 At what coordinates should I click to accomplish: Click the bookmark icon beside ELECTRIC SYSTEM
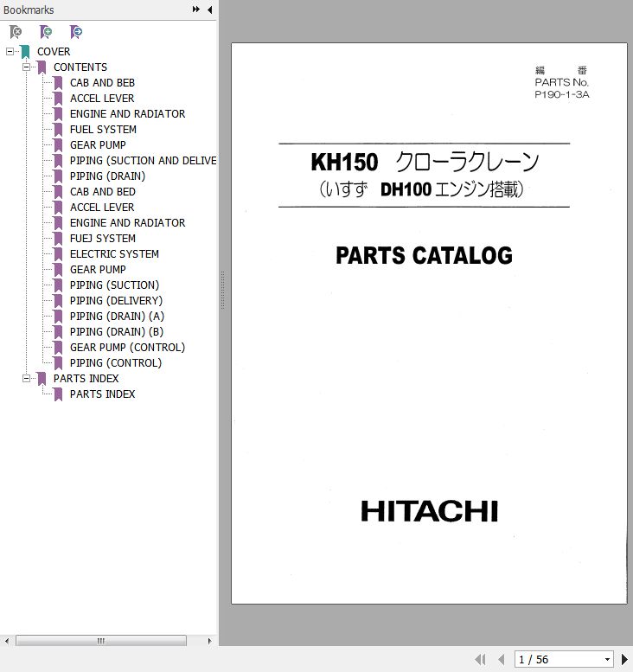pos(58,254)
